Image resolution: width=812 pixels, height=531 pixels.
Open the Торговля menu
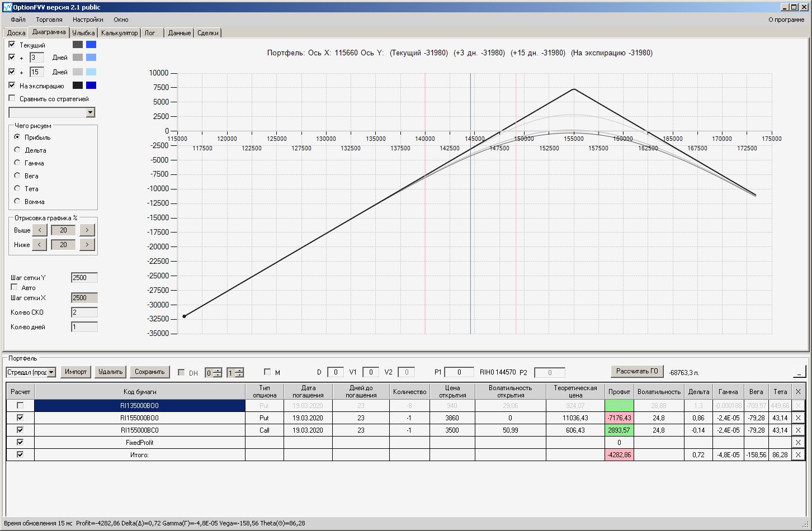click(49, 20)
